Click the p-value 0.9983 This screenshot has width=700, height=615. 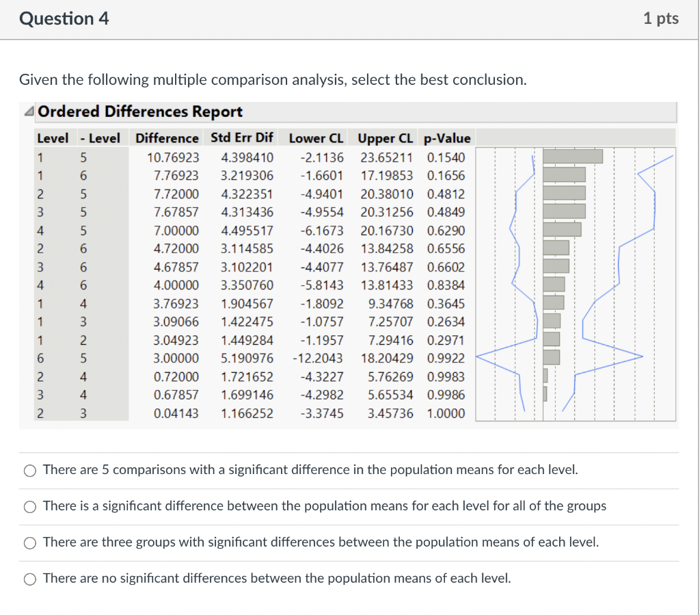[x=446, y=377]
